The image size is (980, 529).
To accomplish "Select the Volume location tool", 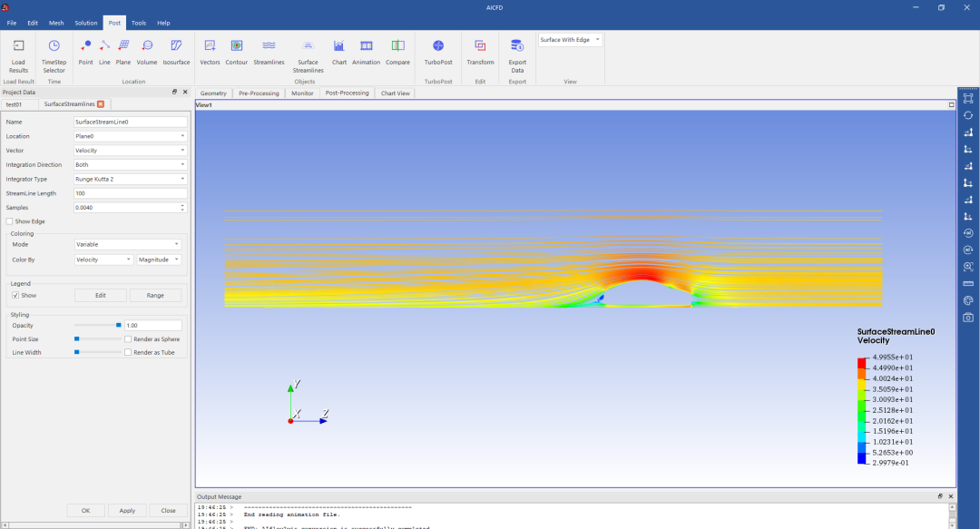I will point(147,53).
